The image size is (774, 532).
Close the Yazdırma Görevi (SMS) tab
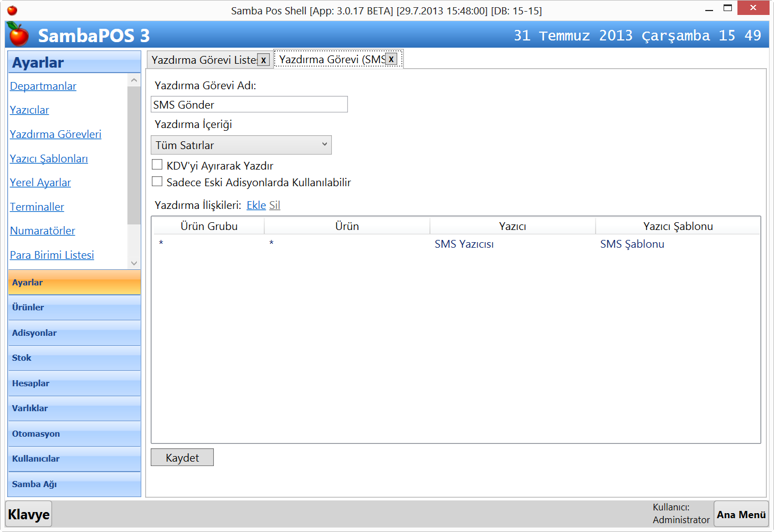pyautogui.click(x=391, y=59)
